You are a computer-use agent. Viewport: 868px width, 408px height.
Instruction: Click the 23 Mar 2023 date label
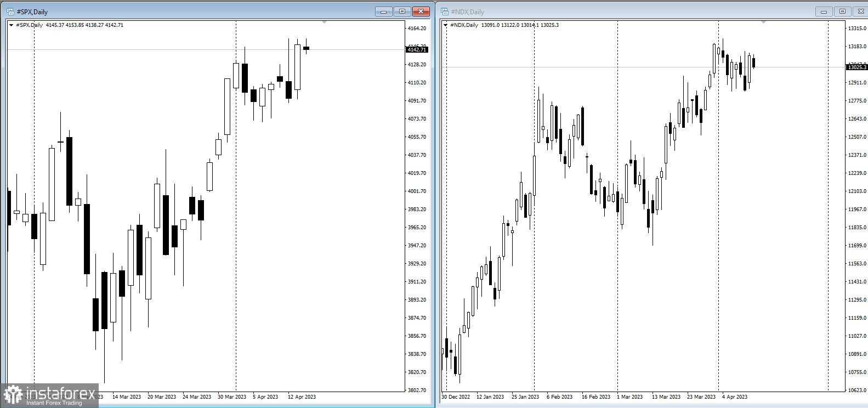701,397
